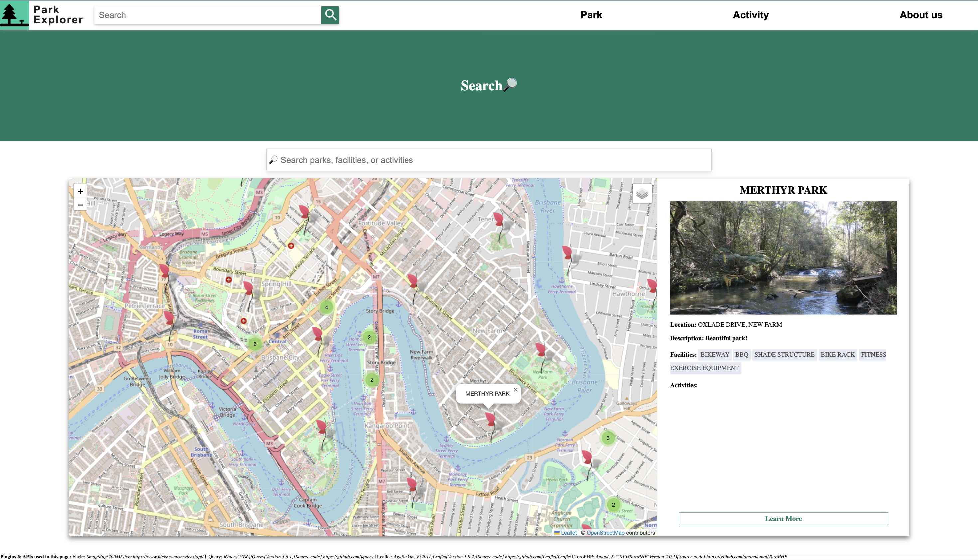
Task: Click the Park Explorer home icon
Action: pos(14,15)
